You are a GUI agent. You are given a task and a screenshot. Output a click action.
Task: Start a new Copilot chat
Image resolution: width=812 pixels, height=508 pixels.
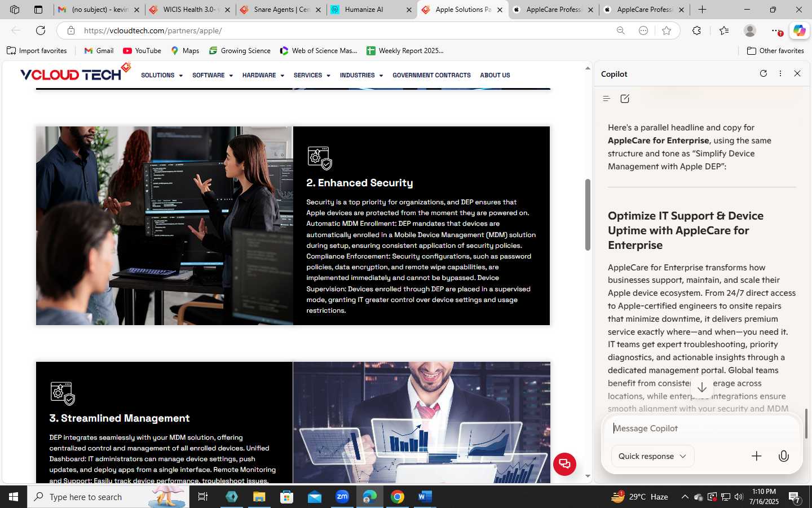click(625, 99)
